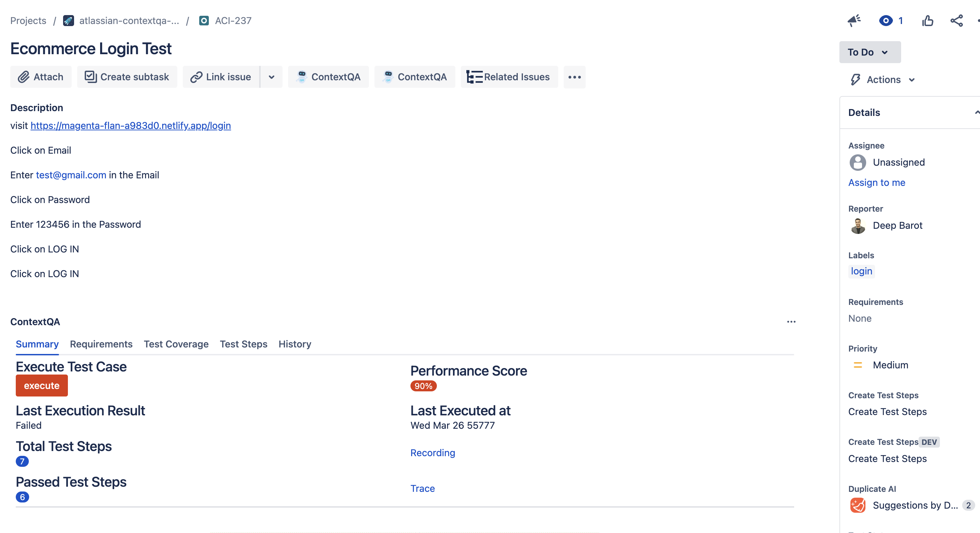Expand the Actions dropdown
The height and width of the screenshot is (533, 980).
point(883,80)
